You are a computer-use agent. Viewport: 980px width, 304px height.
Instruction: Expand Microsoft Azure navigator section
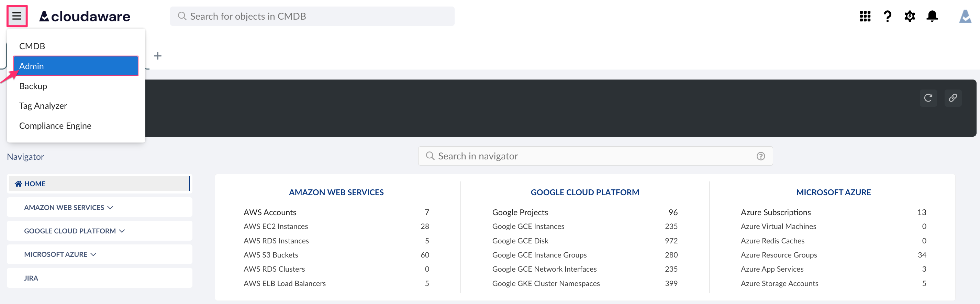tap(60, 254)
